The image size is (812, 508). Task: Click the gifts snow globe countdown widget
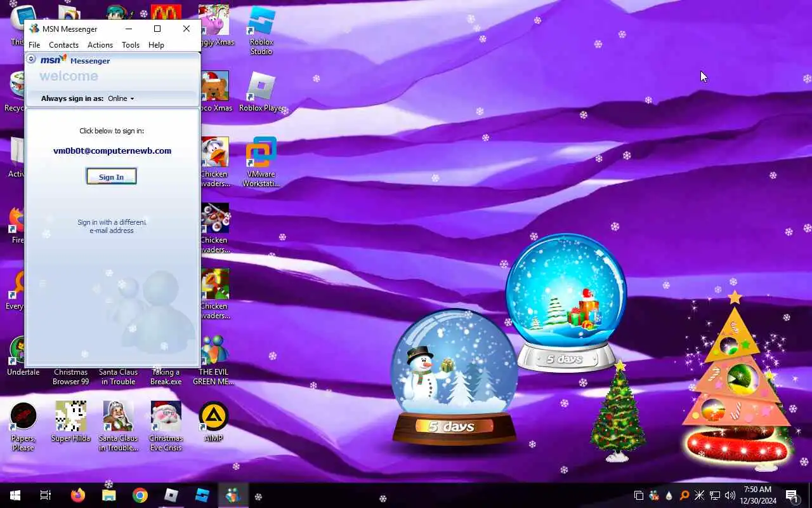coord(566,302)
